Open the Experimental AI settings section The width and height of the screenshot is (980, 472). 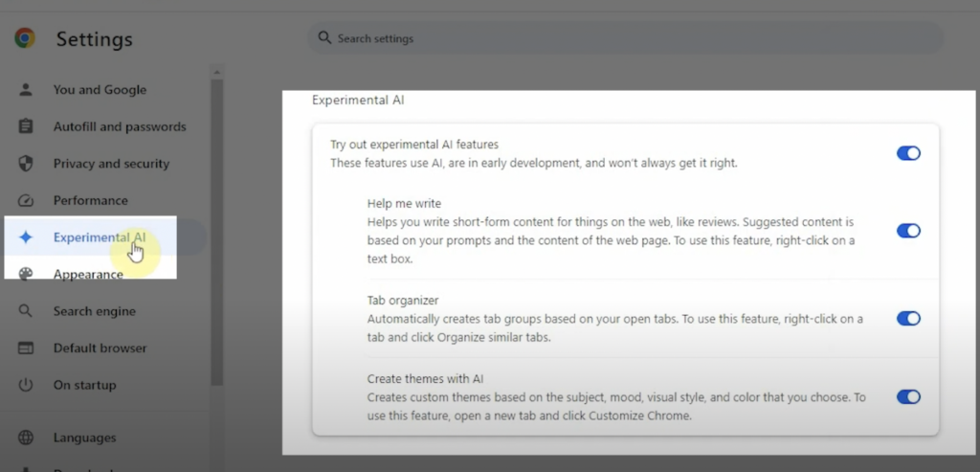[100, 237]
